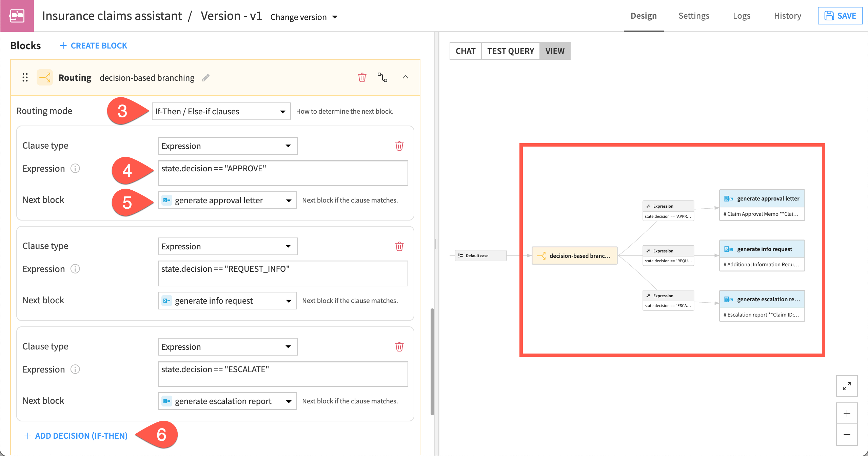Delete the Routing block with its trash icon
Screen dimensions: 868x456
pos(361,77)
